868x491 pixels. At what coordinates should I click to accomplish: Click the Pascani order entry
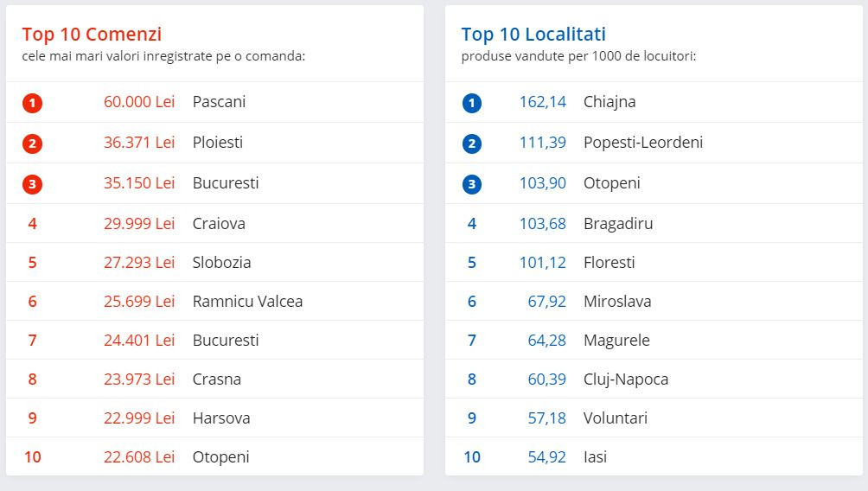coord(219,102)
